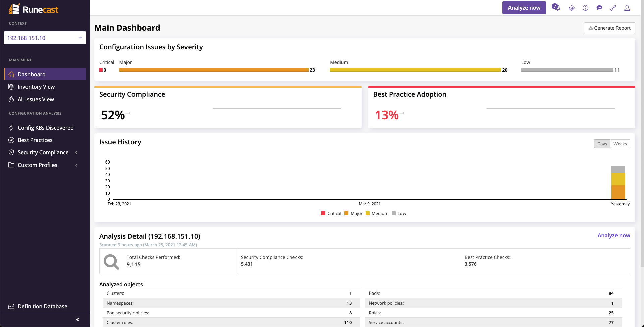Click the All Issues View flame icon

(x=11, y=99)
